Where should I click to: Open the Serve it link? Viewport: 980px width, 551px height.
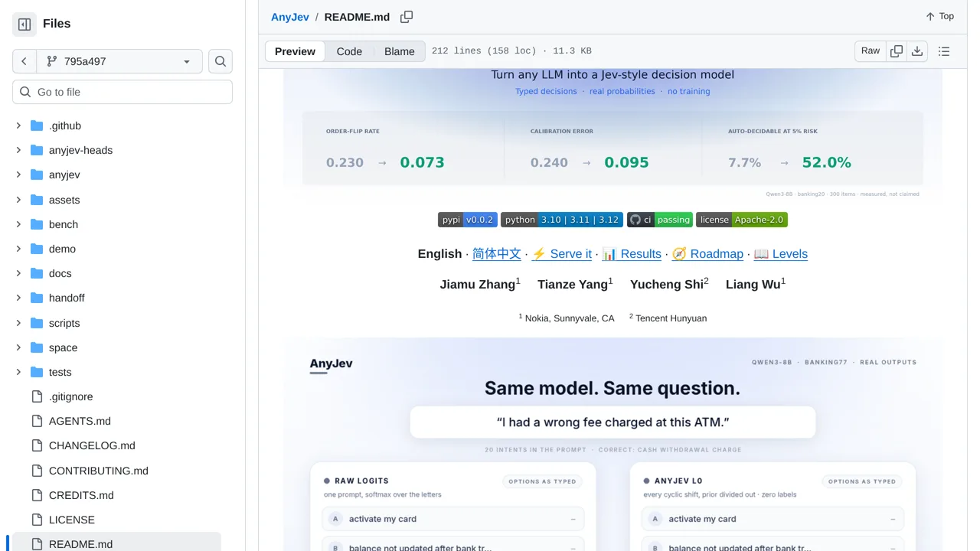561,254
